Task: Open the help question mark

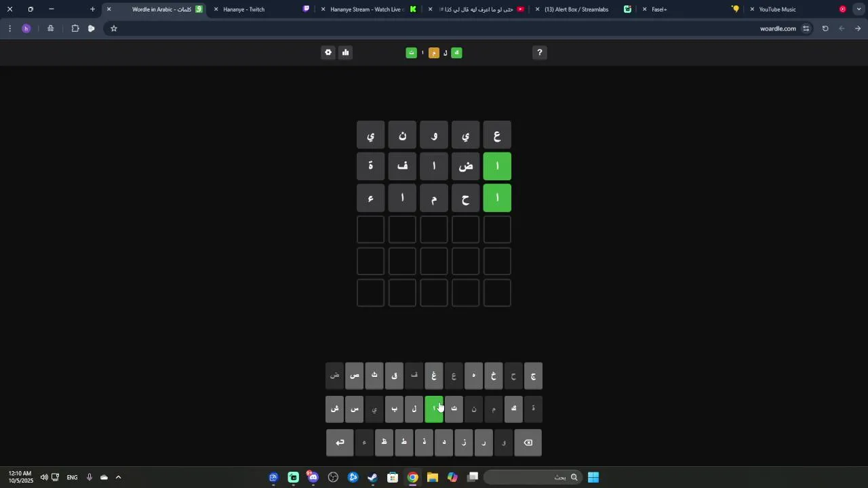Action: [540, 52]
